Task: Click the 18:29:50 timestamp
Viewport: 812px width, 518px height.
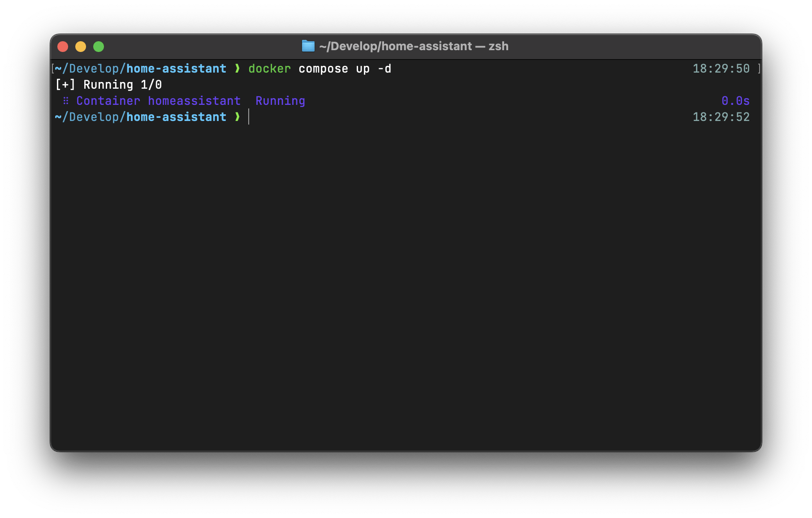Action: tap(721, 69)
